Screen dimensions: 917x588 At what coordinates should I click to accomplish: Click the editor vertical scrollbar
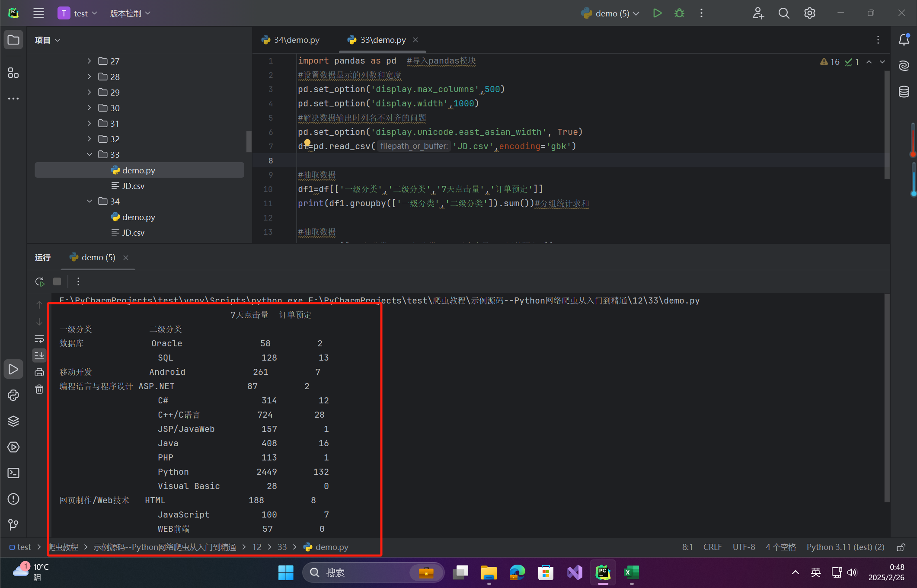tap(887, 125)
